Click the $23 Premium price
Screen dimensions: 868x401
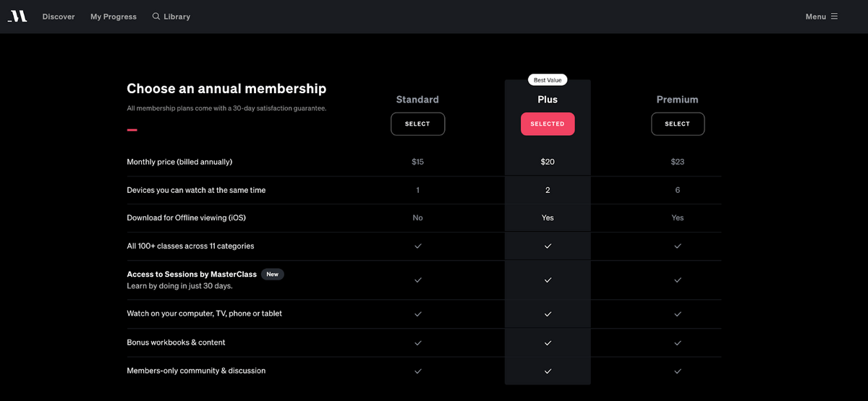pos(678,162)
